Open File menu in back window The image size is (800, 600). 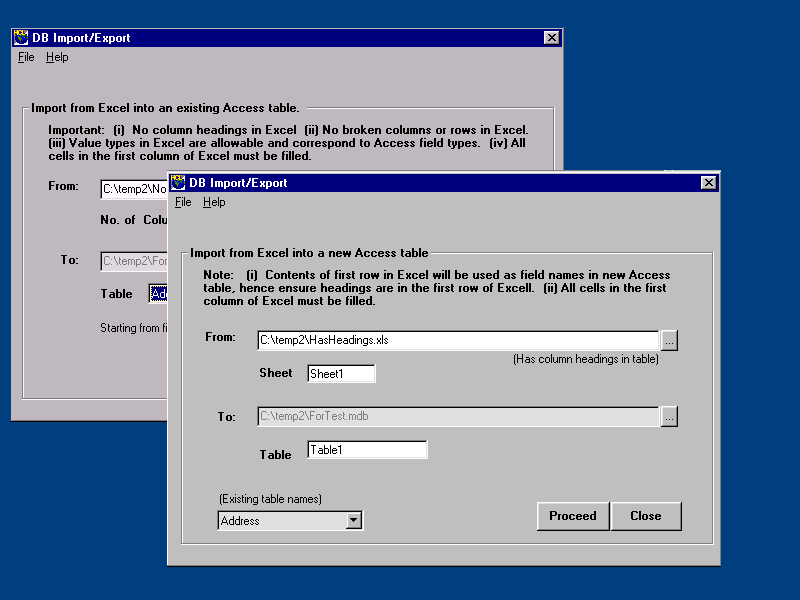coord(26,57)
